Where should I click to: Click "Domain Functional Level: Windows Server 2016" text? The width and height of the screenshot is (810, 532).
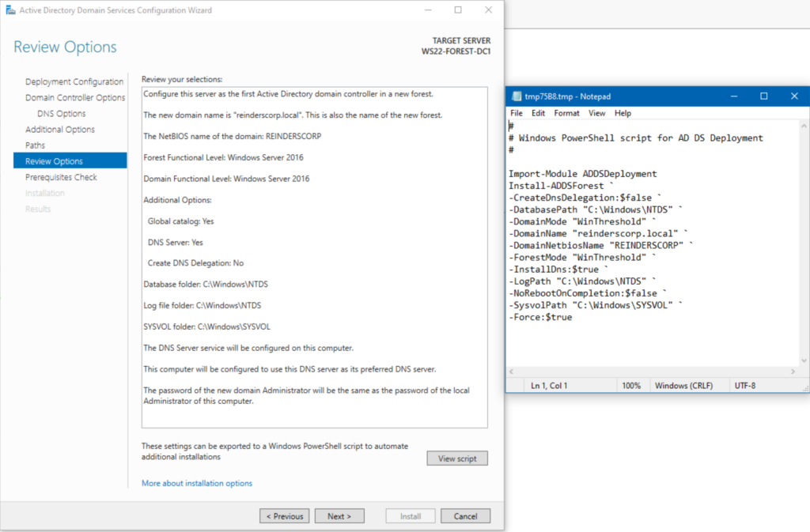pos(226,179)
